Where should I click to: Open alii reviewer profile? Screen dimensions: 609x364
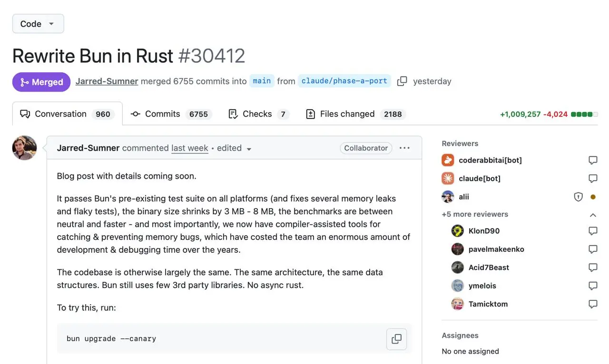pos(464,197)
